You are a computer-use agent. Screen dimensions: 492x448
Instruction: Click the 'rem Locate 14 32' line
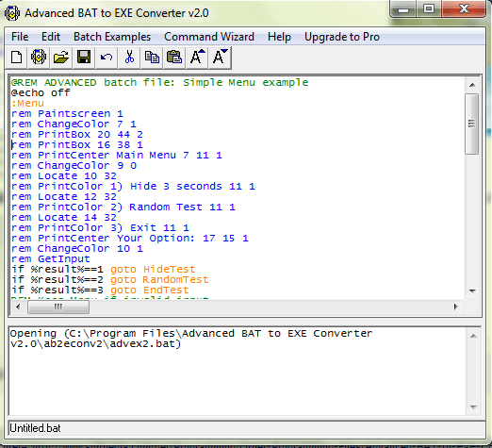click(64, 218)
